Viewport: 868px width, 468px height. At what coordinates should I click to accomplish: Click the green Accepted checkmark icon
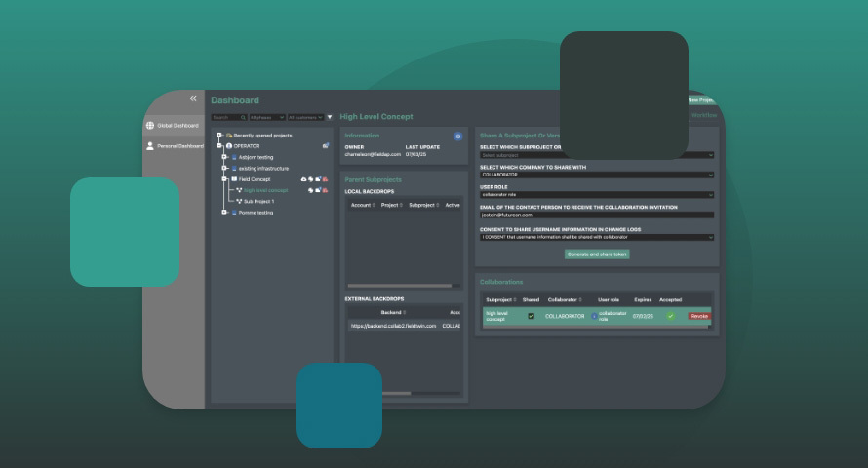(670, 316)
